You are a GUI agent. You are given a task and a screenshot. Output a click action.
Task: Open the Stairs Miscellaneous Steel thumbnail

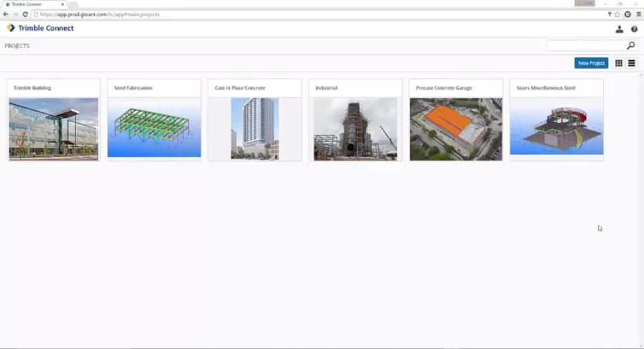[x=556, y=126]
